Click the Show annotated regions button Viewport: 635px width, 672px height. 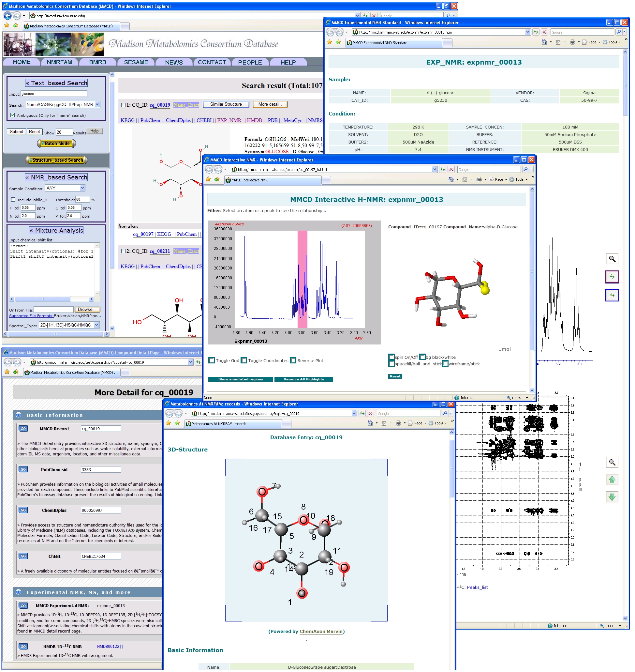tap(240, 379)
